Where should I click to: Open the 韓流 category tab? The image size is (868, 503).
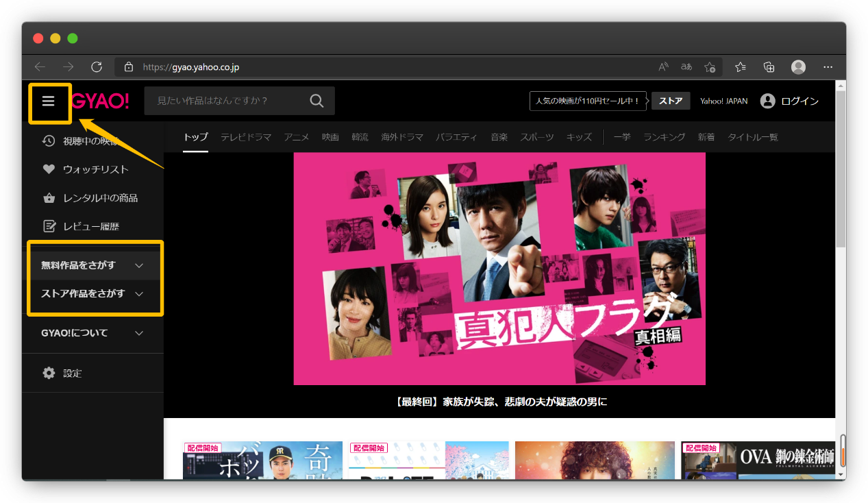(360, 137)
